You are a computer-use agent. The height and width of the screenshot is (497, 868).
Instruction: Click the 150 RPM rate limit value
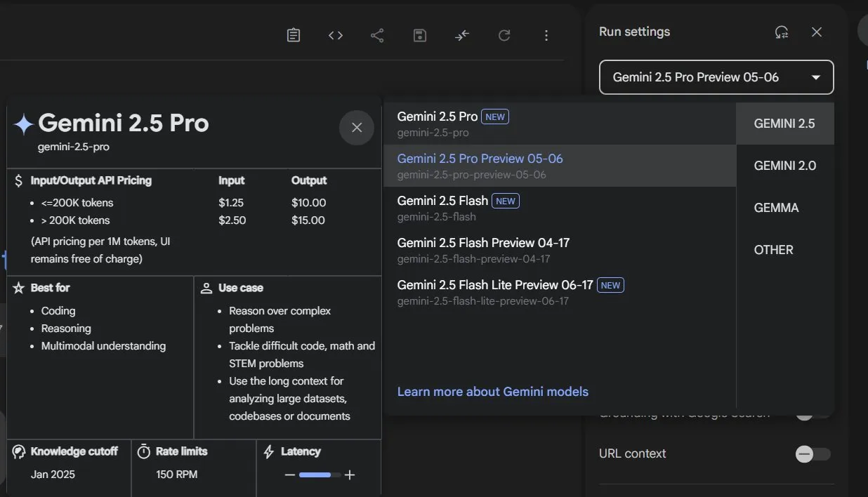pos(177,475)
